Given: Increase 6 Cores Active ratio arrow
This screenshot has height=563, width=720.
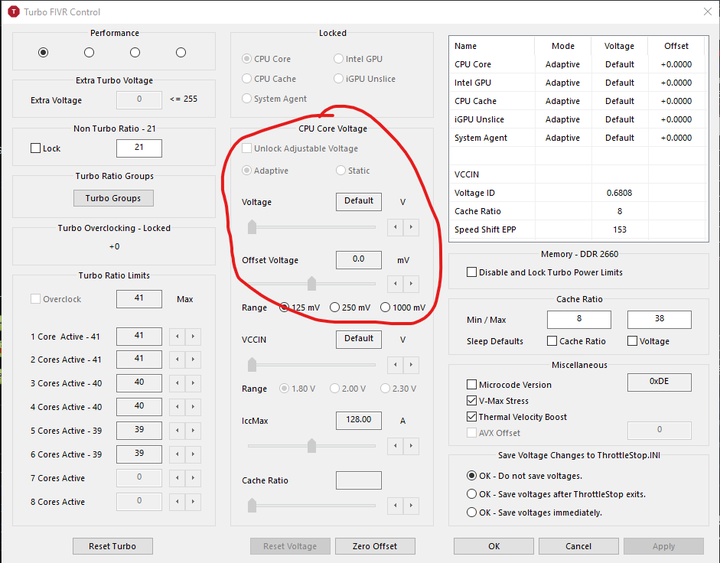Looking at the screenshot, I should (193, 454).
